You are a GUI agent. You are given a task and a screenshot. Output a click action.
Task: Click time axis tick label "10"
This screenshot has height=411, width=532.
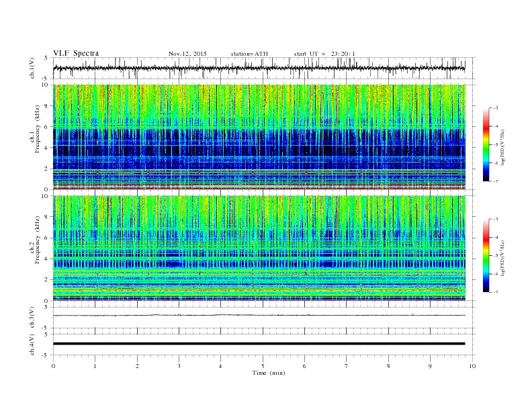coord(472,366)
